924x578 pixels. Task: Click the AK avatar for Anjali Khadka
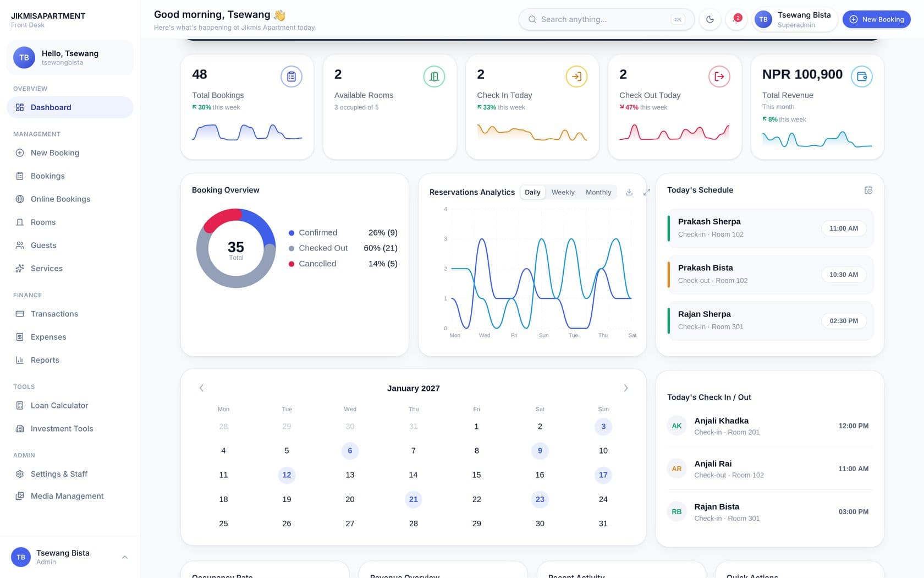(676, 426)
